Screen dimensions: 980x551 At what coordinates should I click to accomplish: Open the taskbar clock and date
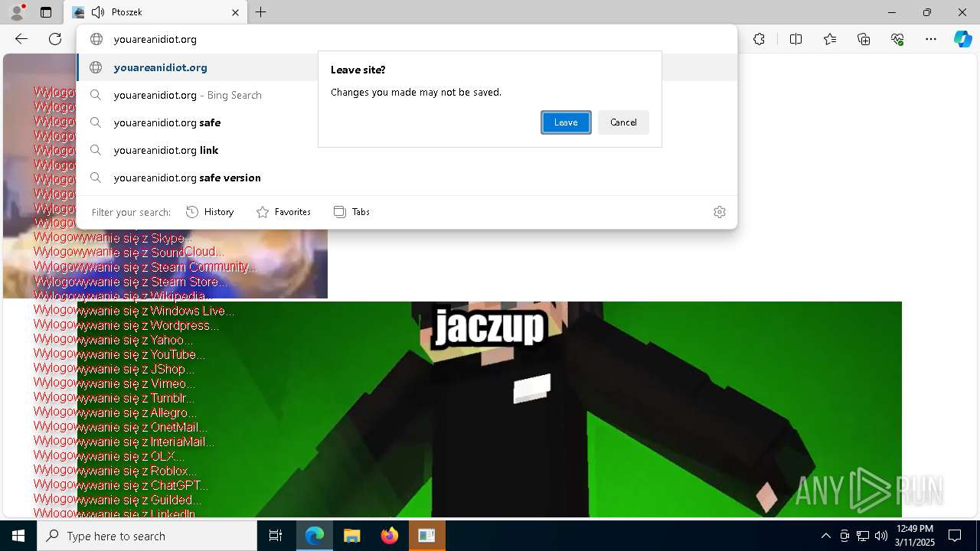click(x=915, y=536)
